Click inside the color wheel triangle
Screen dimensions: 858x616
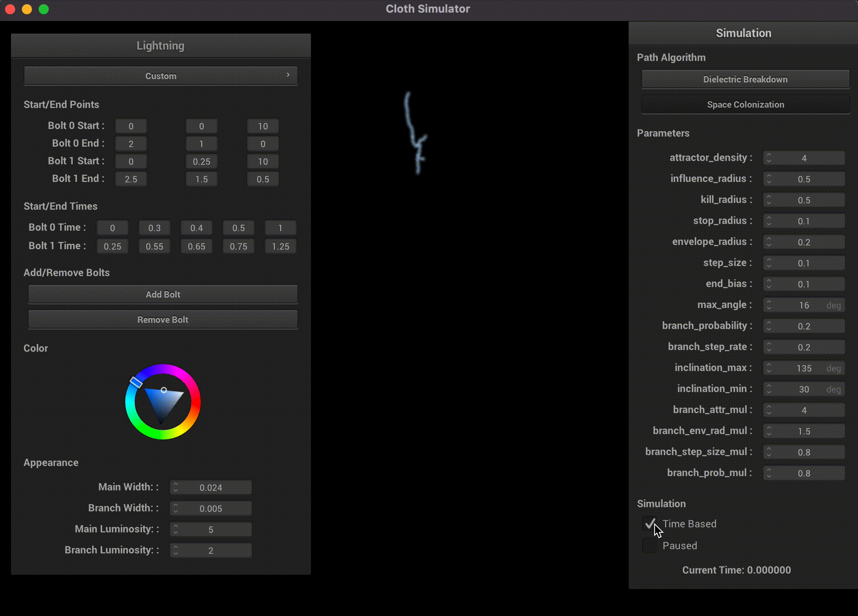163,402
